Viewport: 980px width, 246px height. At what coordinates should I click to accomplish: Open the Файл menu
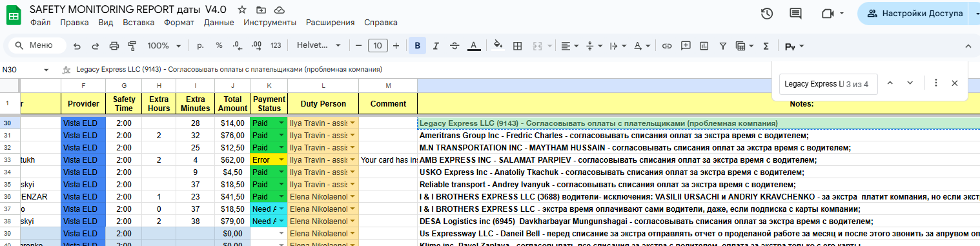(x=40, y=23)
